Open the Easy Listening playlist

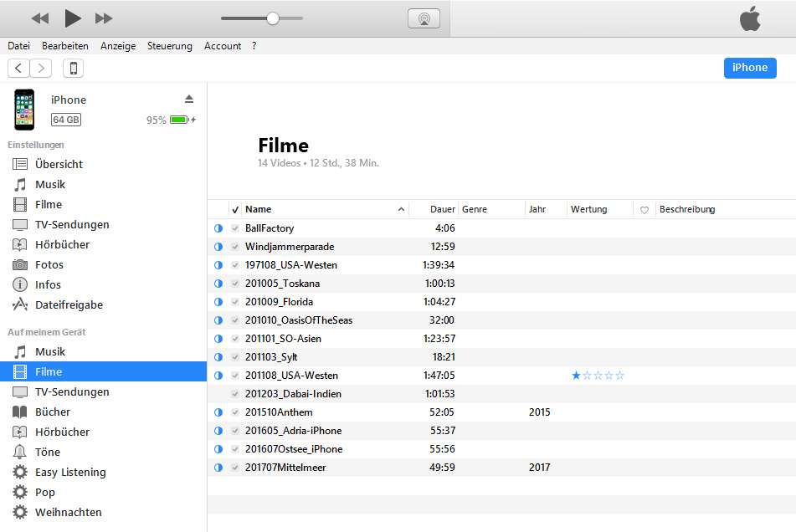(104, 472)
